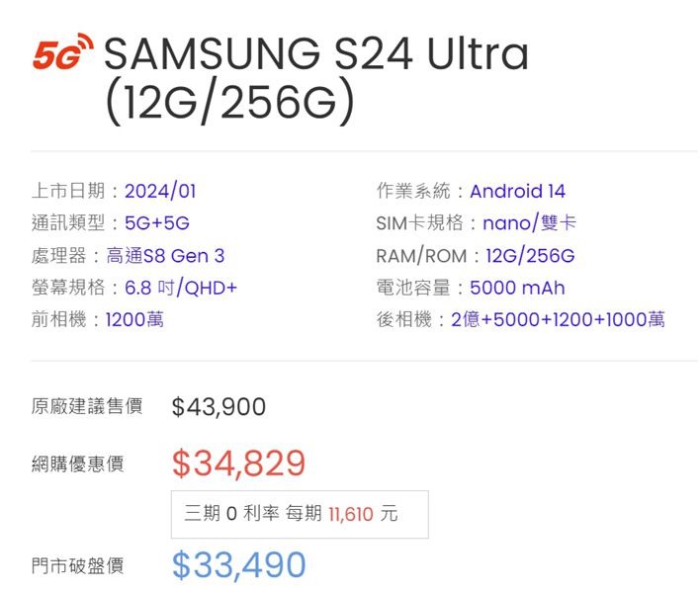700x593 pixels.
Task: Click the Android 14 operating system link
Action: point(517,192)
